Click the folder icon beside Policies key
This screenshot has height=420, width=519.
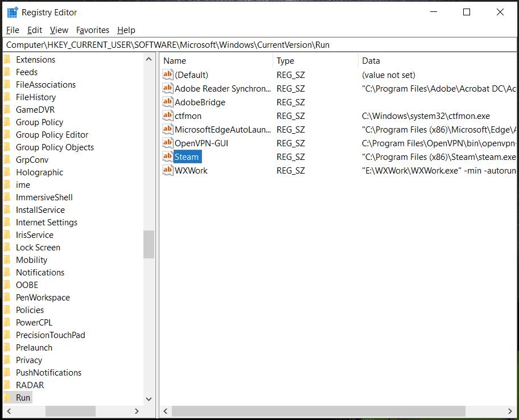7,310
